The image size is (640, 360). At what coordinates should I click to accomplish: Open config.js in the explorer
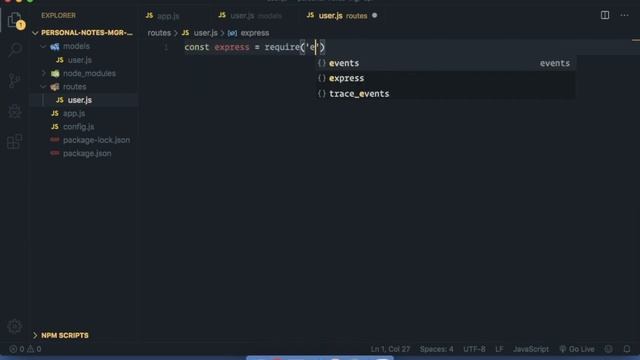coord(78,127)
